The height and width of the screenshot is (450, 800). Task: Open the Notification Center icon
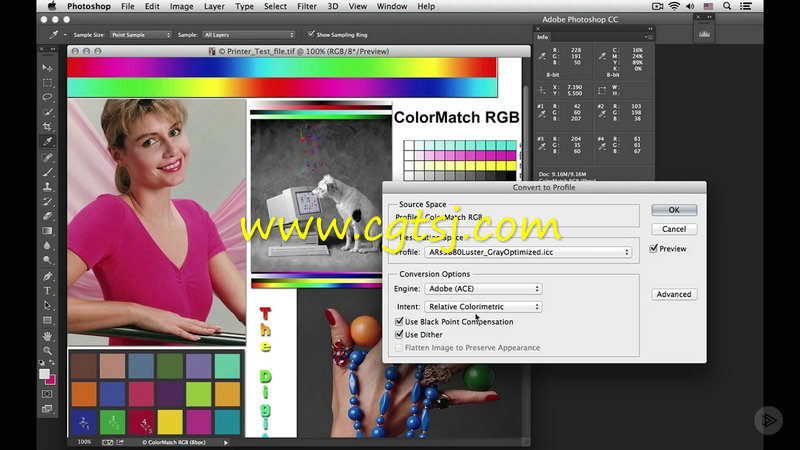746,6
